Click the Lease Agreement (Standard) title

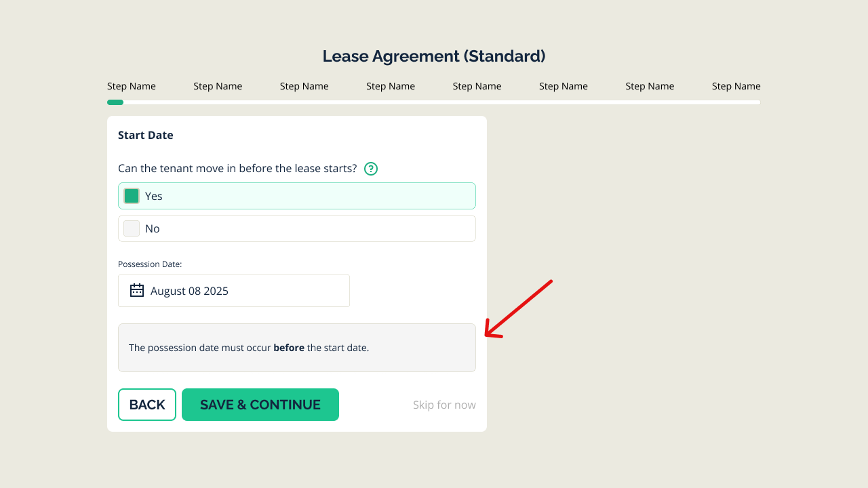click(x=433, y=56)
